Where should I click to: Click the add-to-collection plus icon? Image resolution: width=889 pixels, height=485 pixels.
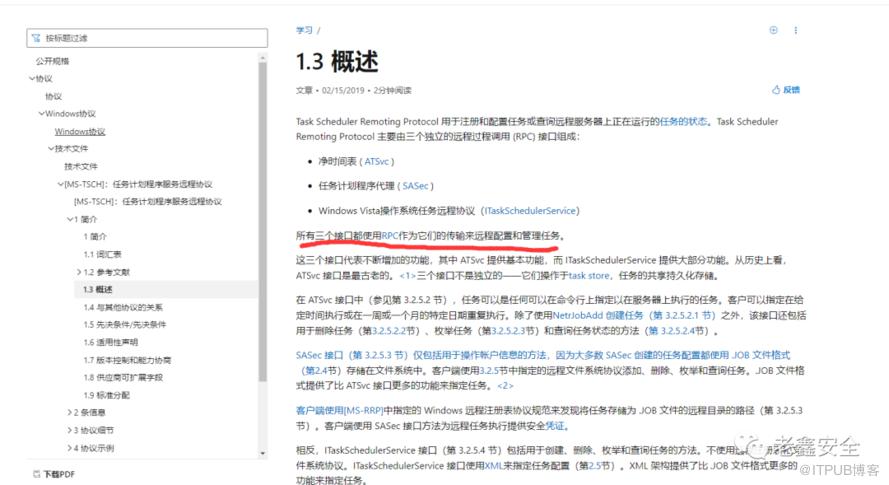773,30
